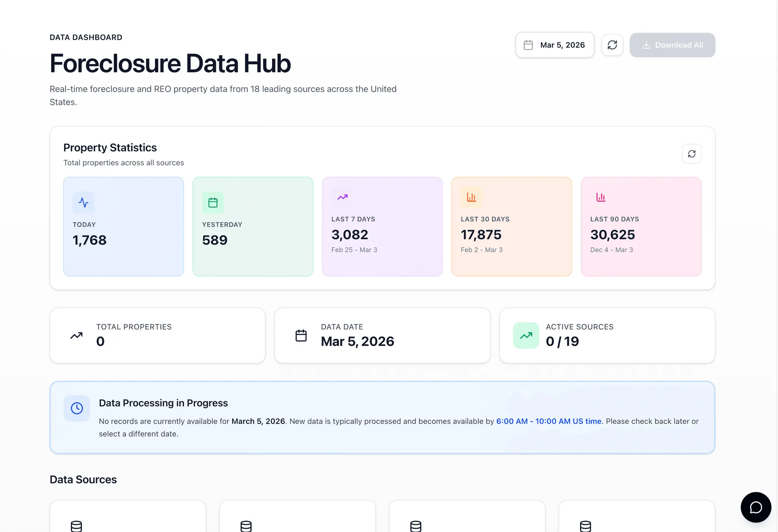Click the Data Date value Mar 5, 2026
The height and width of the screenshot is (532, 778).
click(x=357, y=341)
